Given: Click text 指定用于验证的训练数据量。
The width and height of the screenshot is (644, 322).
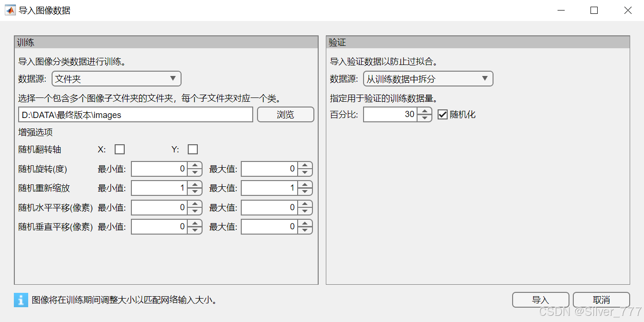Looking at the screenshot, I should click(384, 99).
